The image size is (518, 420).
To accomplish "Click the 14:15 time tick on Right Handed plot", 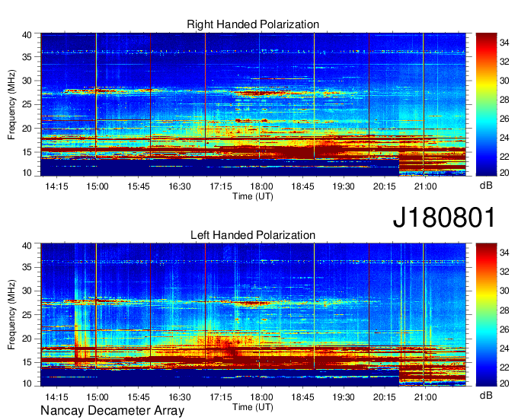I will tap(56, 186).
